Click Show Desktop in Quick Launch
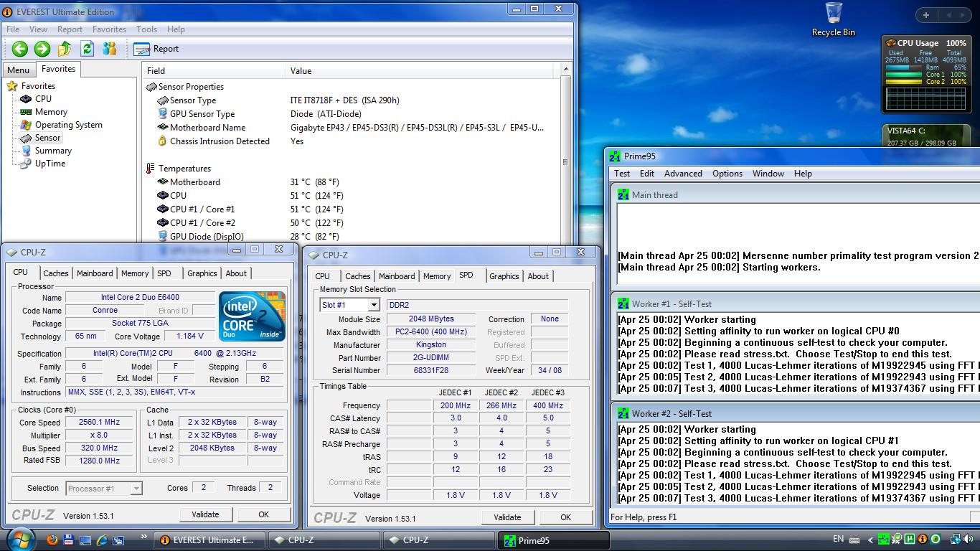 point(85,540)
